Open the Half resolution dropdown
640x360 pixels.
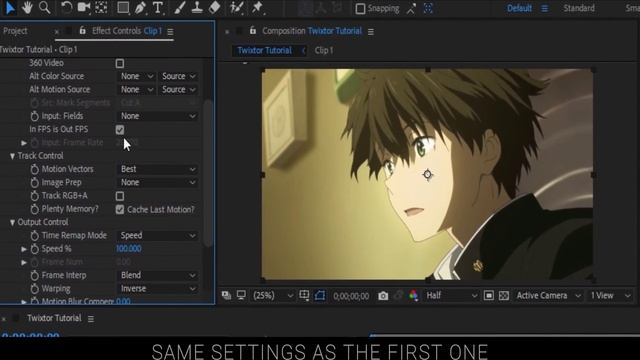tap(451, 296)
